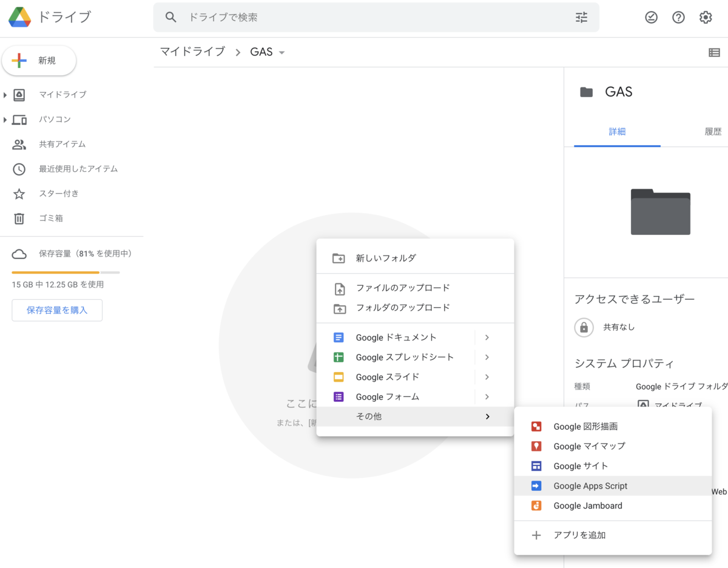Click the trash bin icon
The height and width of the screenshot is (568, 728).
[x=19, y=218]
